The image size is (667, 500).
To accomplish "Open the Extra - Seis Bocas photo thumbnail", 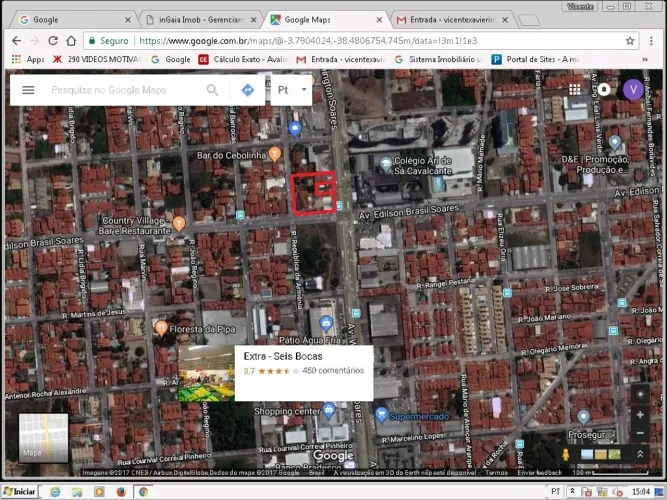I will click(x=206, y=373).
